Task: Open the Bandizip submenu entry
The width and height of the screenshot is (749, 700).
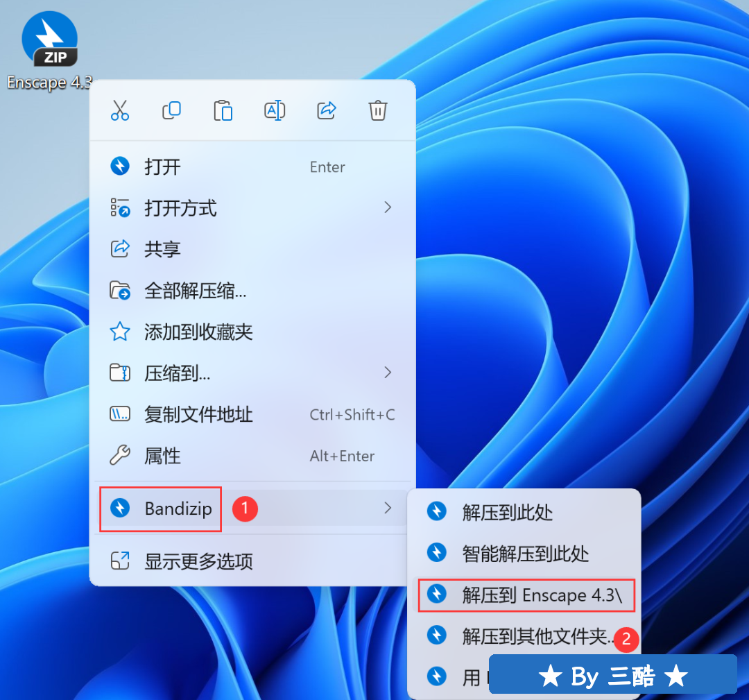Action: coord(252,509)
